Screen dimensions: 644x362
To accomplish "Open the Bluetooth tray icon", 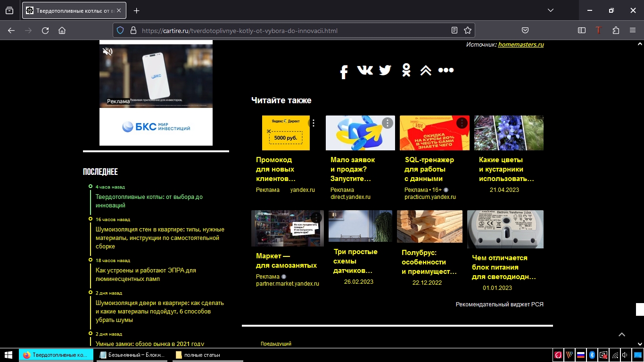I will coord(592,355).
